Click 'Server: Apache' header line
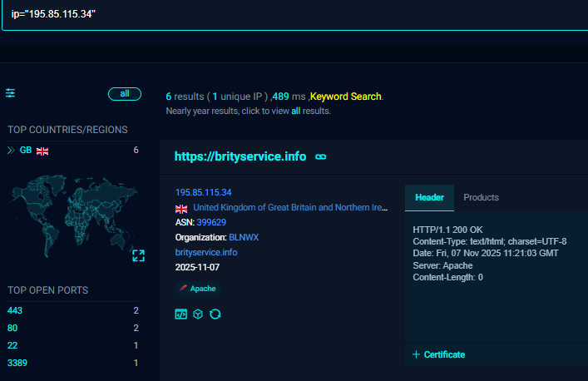 tap(442, 265)
